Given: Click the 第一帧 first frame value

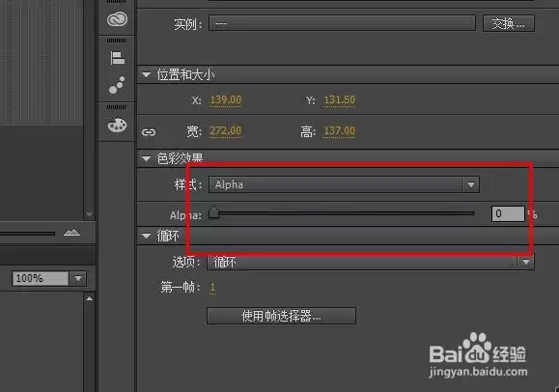Looking at the screenshot, I should (x=212, y=287).
